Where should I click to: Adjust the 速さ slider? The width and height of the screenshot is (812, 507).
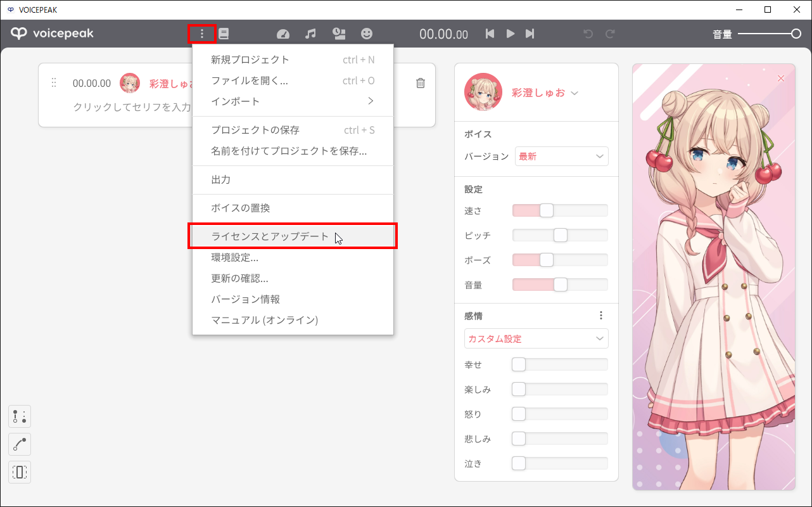[560, 210]
